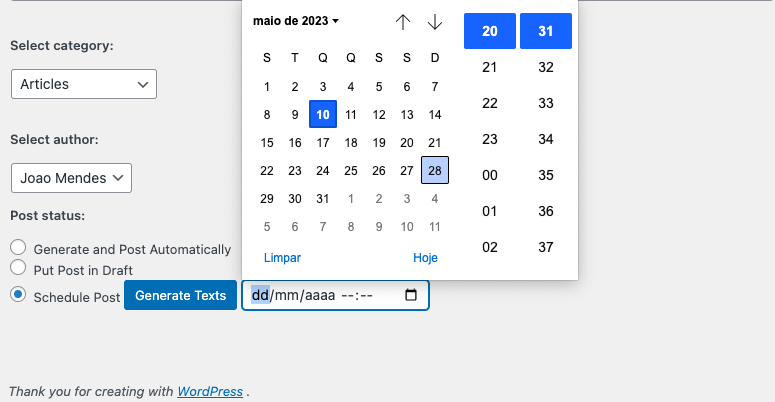Select day 10 in the calendar
The image size is (775, 402).
tap(323, 115)
